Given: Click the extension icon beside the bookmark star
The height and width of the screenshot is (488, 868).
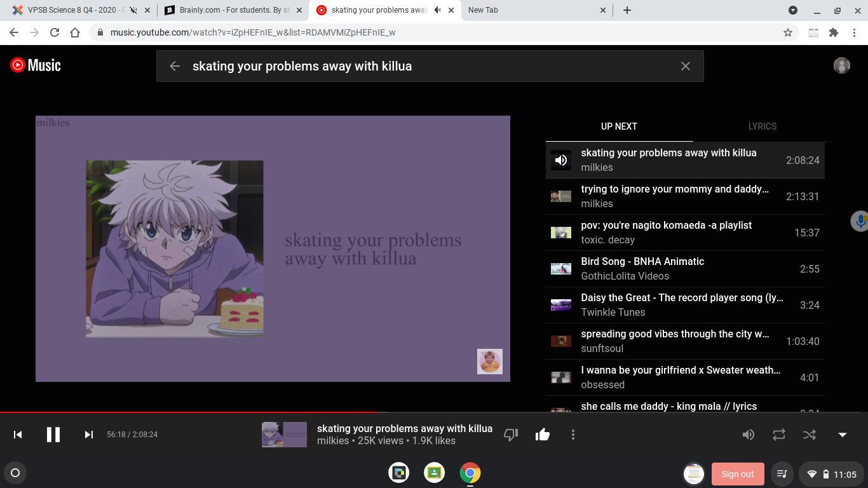Looking at the screenshot, I should click(813, 32).
